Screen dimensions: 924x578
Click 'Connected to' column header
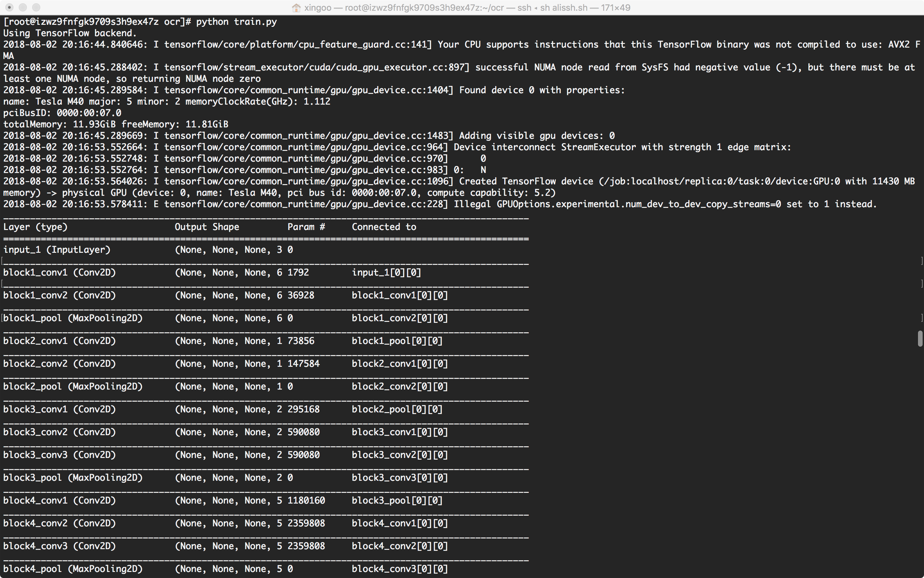click(x=384, y=227)
